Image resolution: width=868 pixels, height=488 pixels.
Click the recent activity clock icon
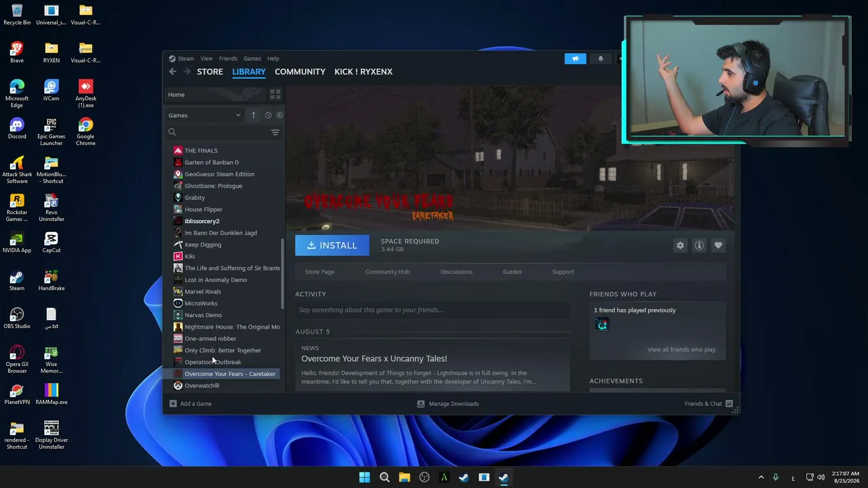268,115
